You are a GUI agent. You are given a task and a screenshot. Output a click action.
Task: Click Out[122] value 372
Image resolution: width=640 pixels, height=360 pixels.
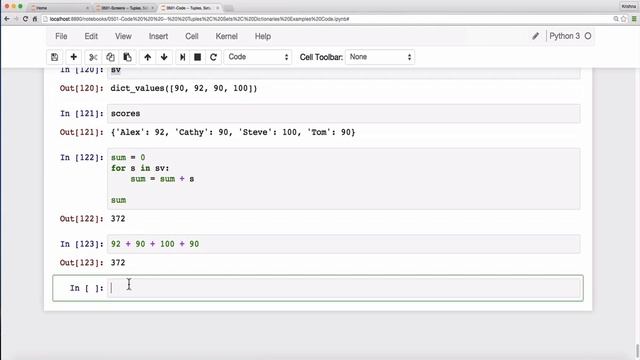coord(118,219)
